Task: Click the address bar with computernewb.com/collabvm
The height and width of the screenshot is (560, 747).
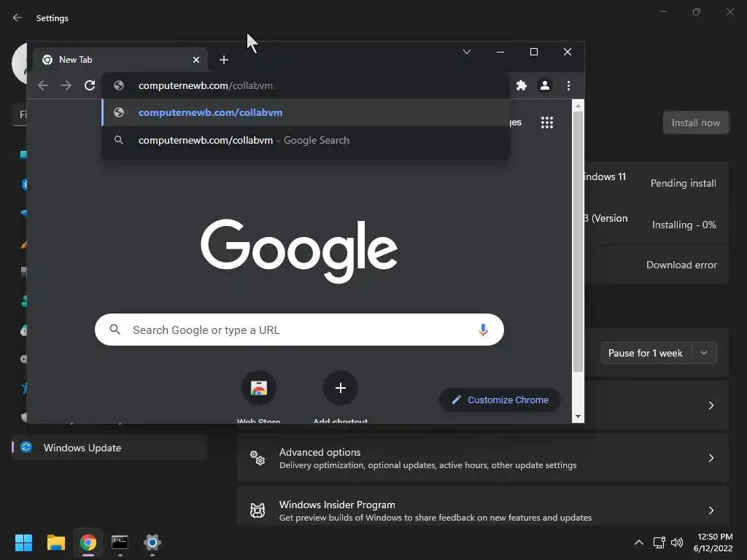Action: [305, 86]
